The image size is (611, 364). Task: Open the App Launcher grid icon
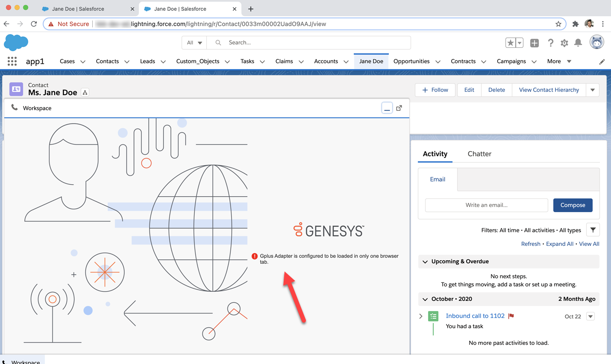point(12,61)
